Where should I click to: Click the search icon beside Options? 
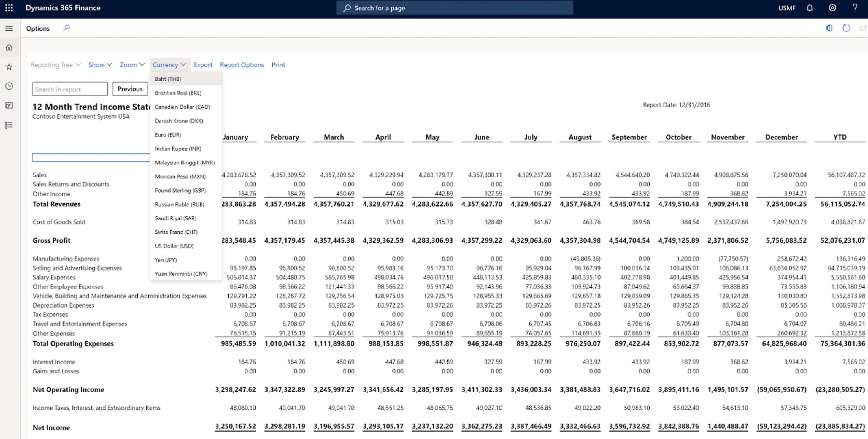click(x=66, y=28)
